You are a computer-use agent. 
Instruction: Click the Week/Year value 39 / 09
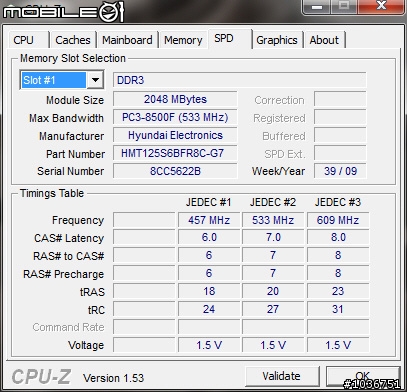pyautogui.click(x=340, y=171)
